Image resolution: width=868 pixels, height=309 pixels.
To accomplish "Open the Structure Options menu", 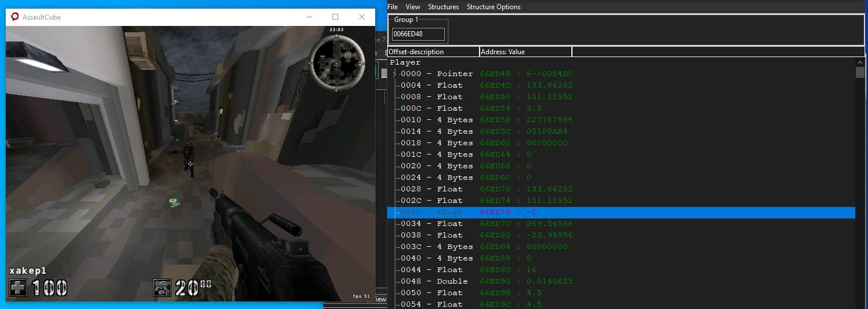I will coord(493,7).
